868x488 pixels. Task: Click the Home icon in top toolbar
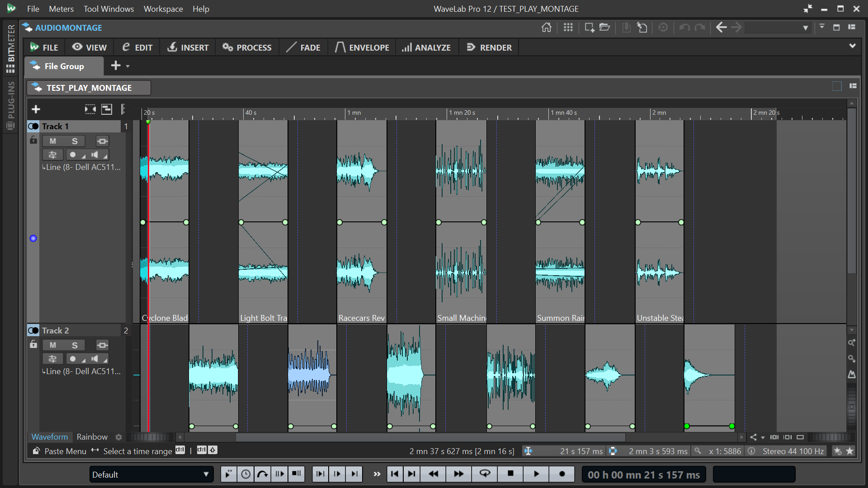pyautogui.click(x=546, y=28)
